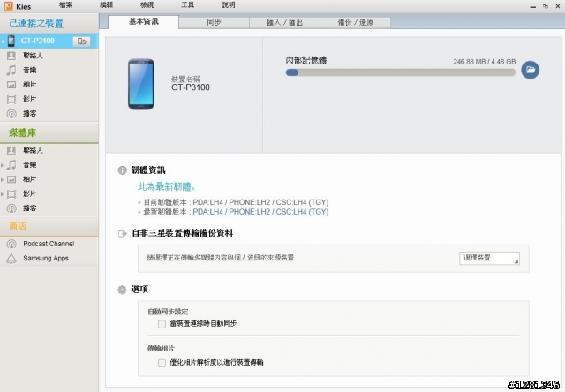Open the 檢視 menu

(x=147, y=5)
